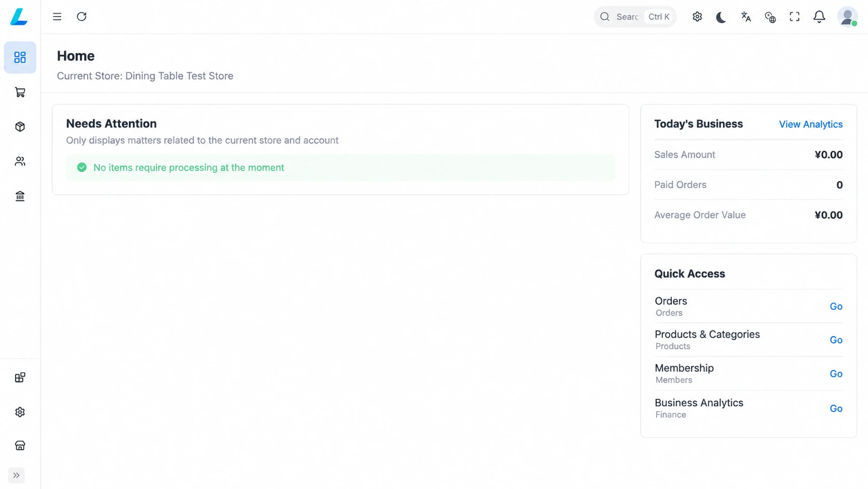Image resolution: width=868 pixels, height=489 pixels.
Task: Open the apps grid-plus sidebar icon
Action: point(20,378)
